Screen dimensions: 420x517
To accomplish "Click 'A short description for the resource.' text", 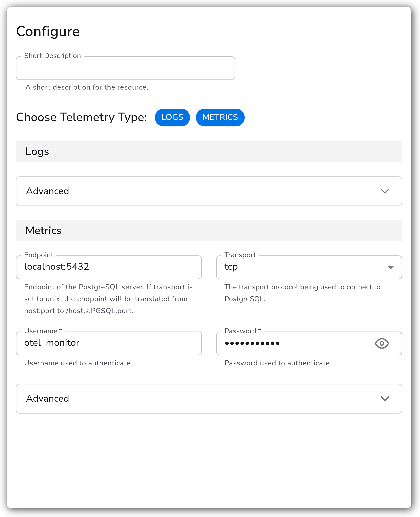I will [x=87, y=87].
